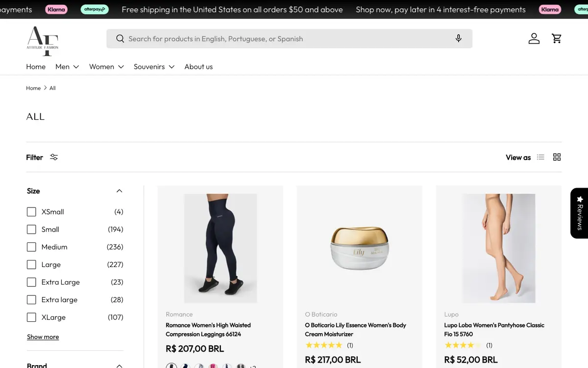Image resolution: width=588 pixels, height=368 pixels.
Task: Click the 'Shop now, pay later' banner text
Action: (441, 9)
